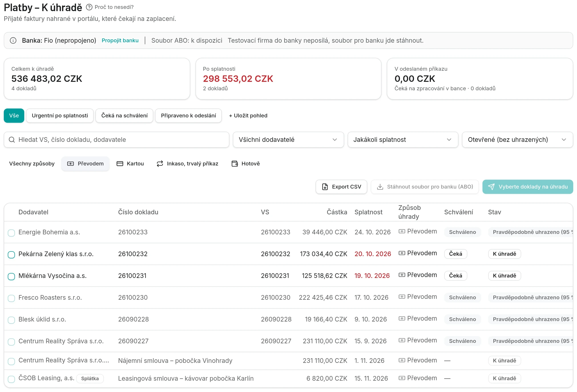Mark the Blesk úklid s.r.o. checkbox
Screen dimensions: 577x392
(11, 320)
